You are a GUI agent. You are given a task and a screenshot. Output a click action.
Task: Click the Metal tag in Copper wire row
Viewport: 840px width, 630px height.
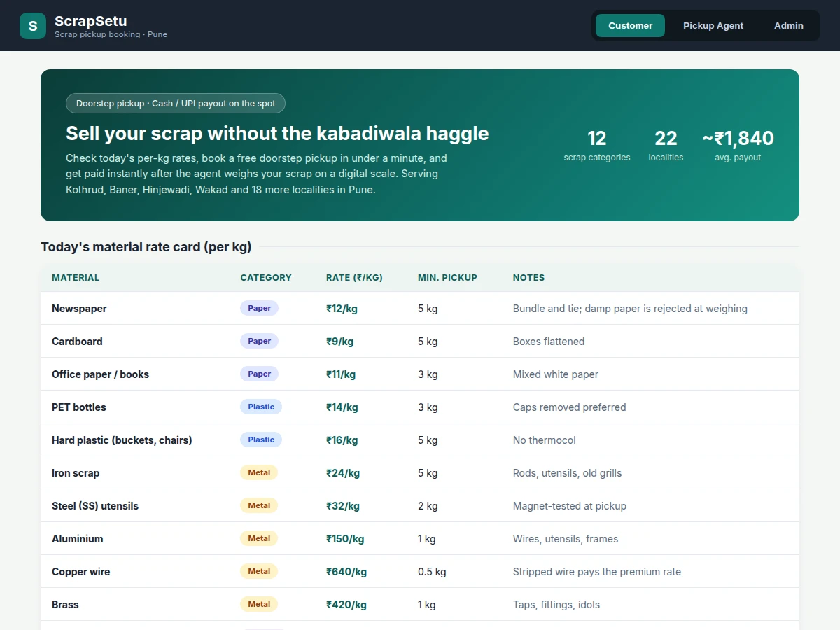259,571
